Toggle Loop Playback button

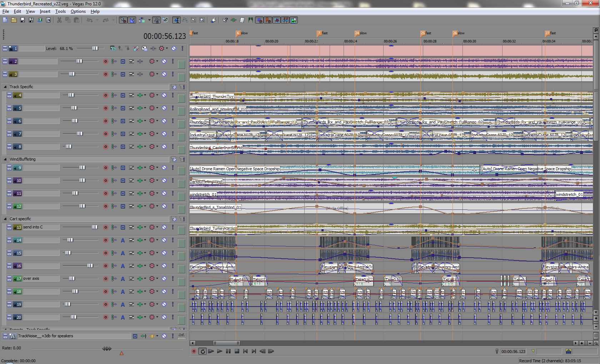tap(202, 351)
